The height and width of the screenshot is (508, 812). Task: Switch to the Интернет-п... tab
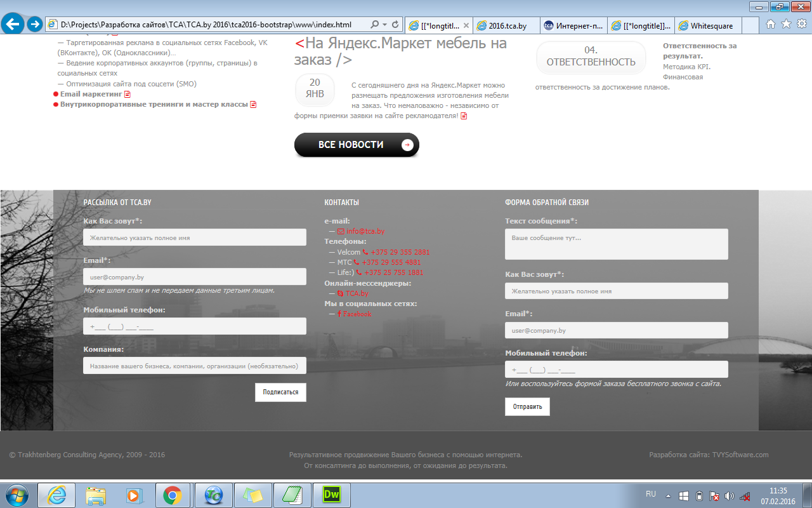[574, 25]
